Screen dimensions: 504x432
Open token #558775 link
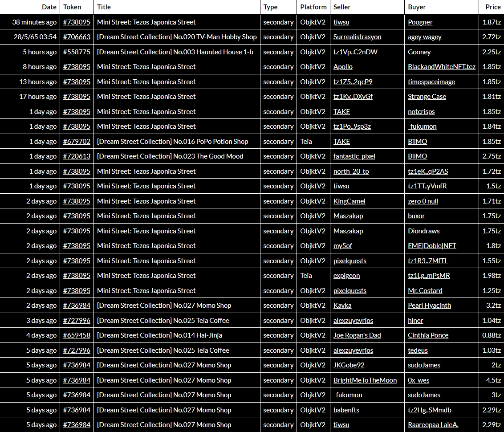tap(77, 52)
